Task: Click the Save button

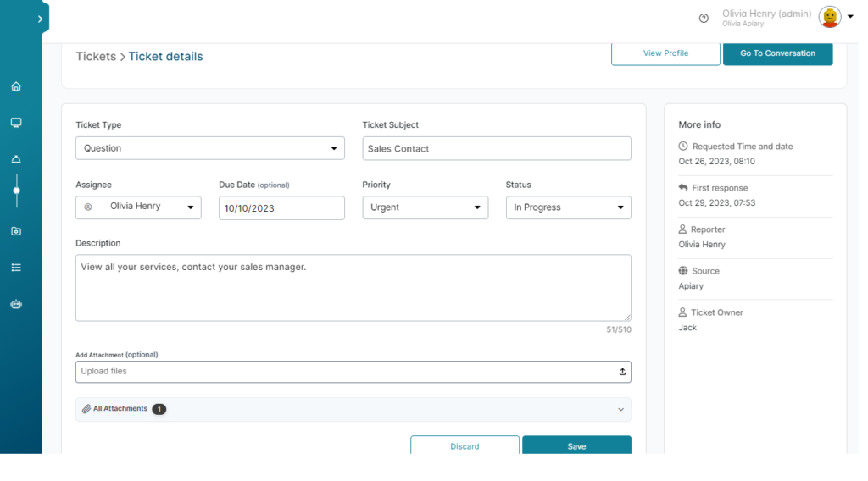Action: click(576, 445)
